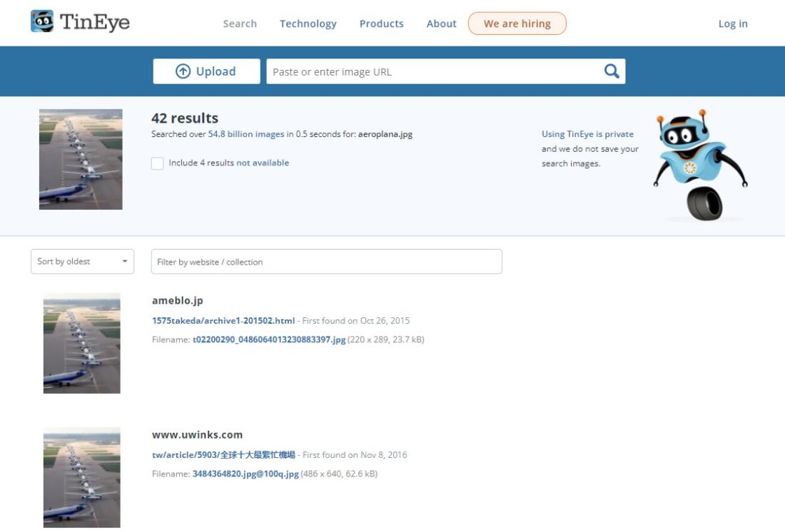Open the Products menu
Screen dimensions: 785x532
pyautogui.click(x=382, y=24)
